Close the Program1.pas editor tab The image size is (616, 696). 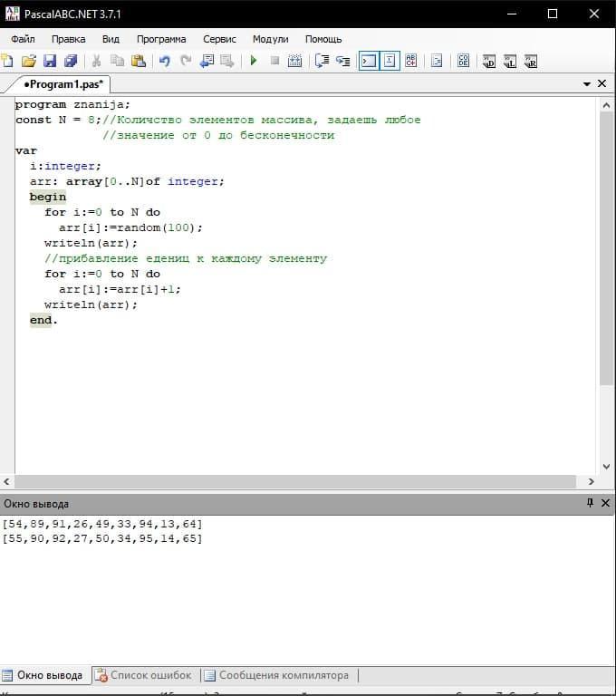602,83
